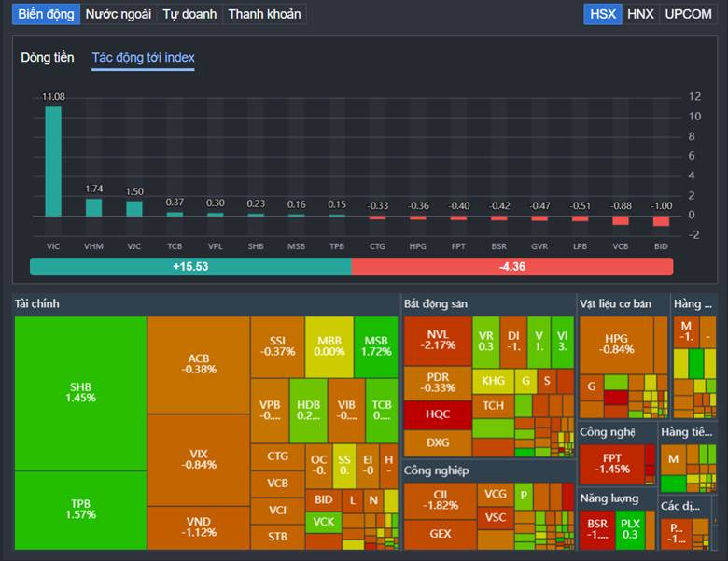Screen dimensions: 728x561
Task: Click the Bất động sản sector header
Action: [436, 303]
